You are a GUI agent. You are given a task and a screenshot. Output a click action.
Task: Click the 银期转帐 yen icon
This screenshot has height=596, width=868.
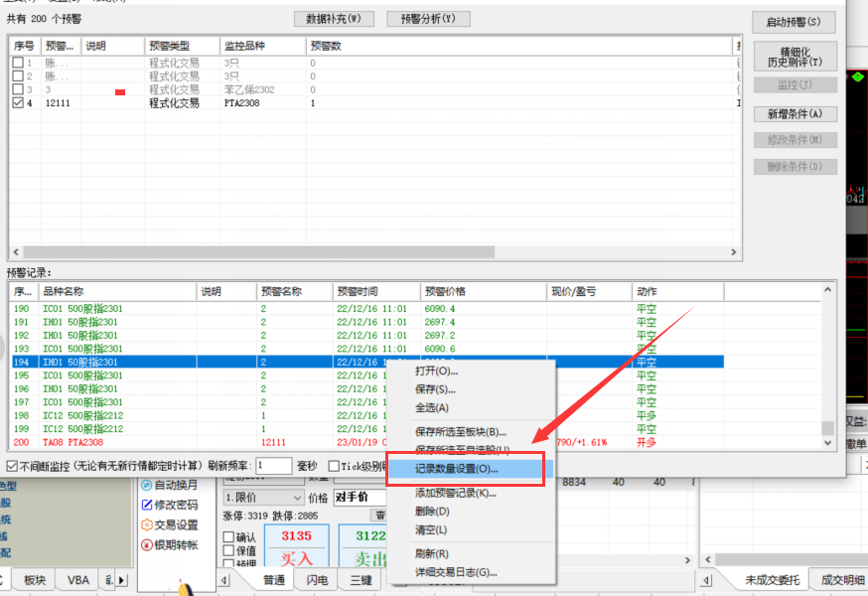click(147, 545)
